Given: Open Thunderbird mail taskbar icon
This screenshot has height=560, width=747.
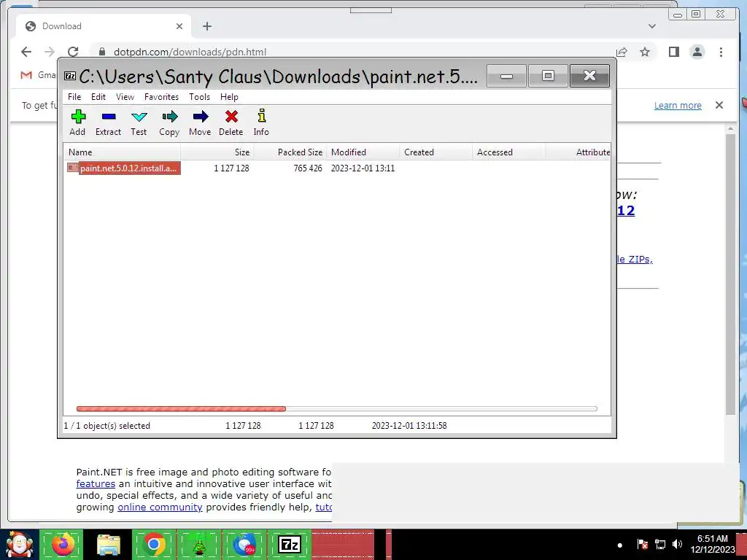Looking at the screenshot, I should tap(244, 544).
